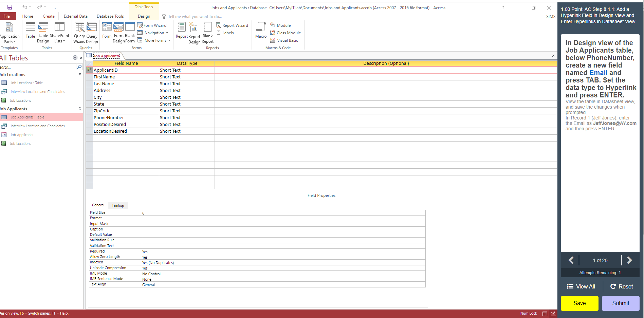
Task: Select the PhoneNumber field row
Action: 109,117
